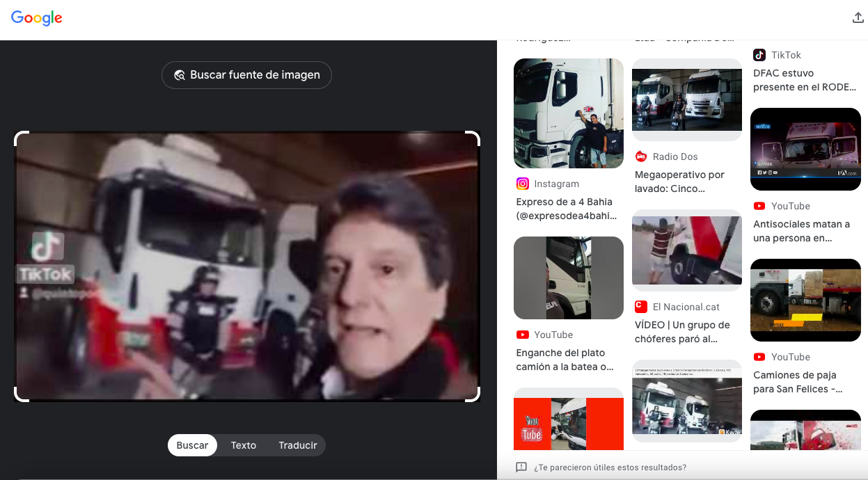868x480 pixels.
Task: Open the Camiones de paja video thumbnail
Action: click(x=805, y=300)
